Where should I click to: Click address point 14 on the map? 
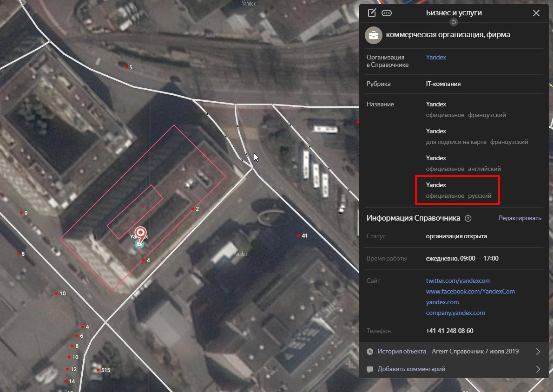66,381
